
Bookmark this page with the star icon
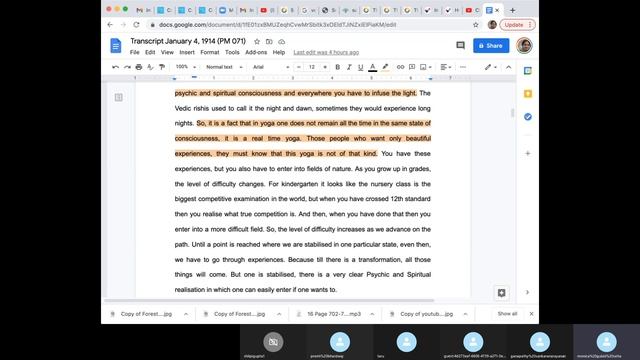coord(476,24)
